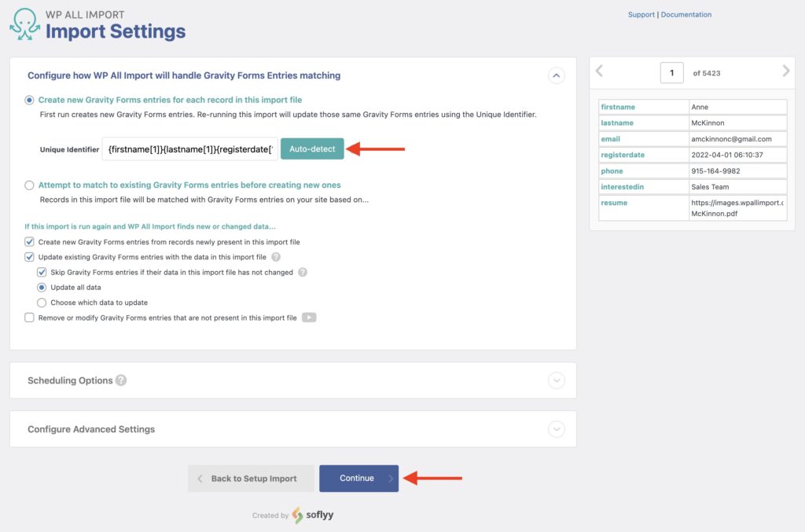Select Choose which data to update radio
The image size is (805, 532).
pyautogui.click(x=42, y=303)
